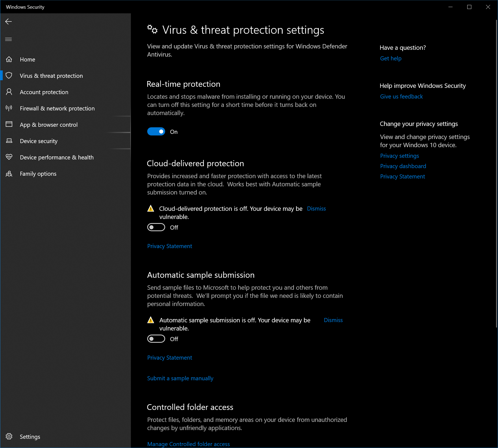498x448 pixels.
Task: Click Give us feedback link
Action: point(401,97)
